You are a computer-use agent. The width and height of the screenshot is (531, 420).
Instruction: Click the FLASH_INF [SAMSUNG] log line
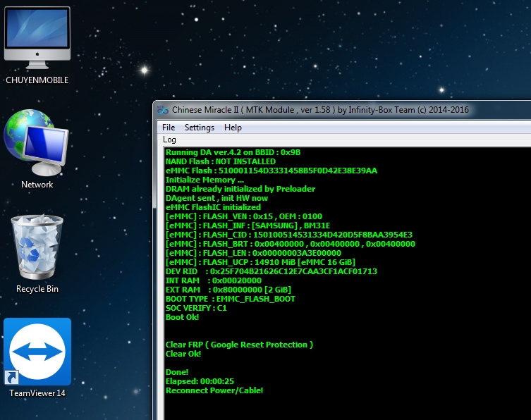click(x=248, y=226)
